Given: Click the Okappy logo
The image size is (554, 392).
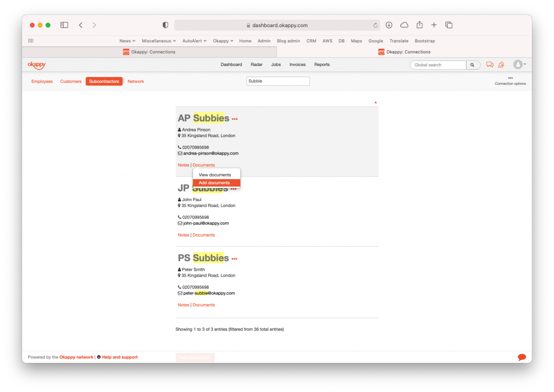Looking at the screenshot, I should [x=36, y=65].
